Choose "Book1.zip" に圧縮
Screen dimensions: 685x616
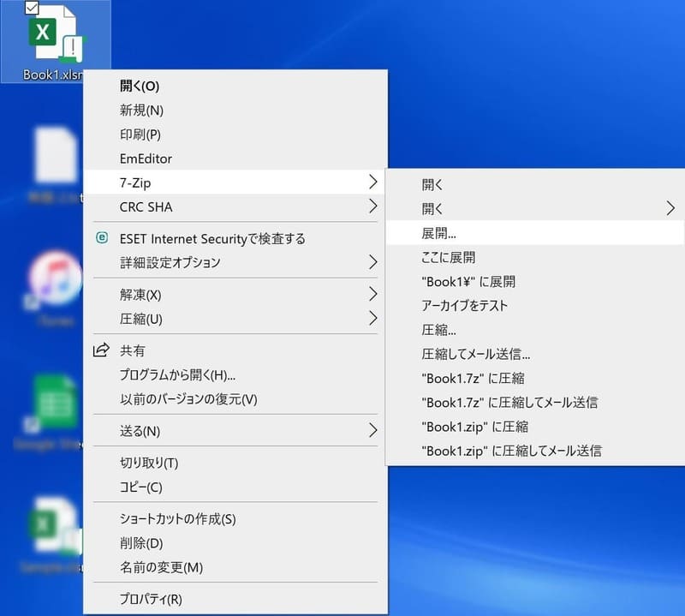tap(535, 426)
